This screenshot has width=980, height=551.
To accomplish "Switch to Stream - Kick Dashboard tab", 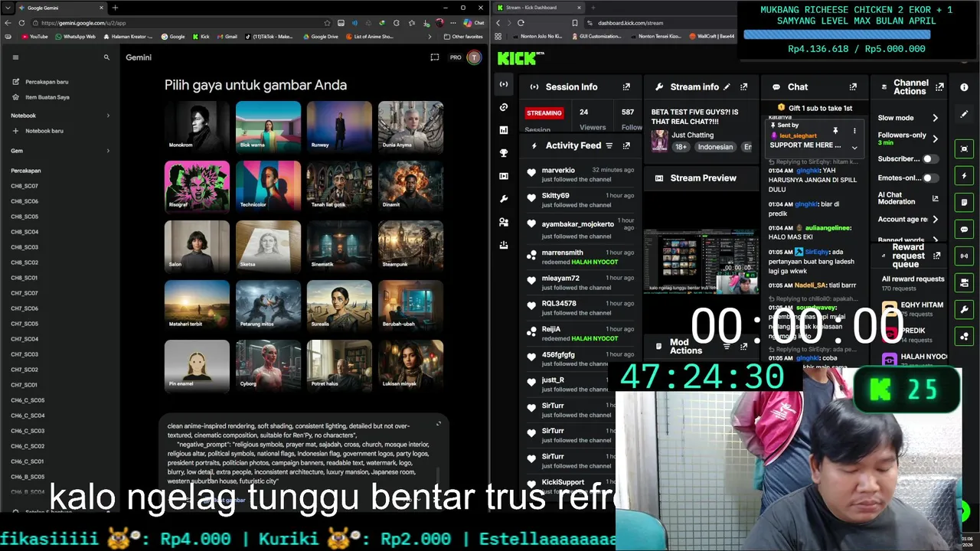I will 540,8.
